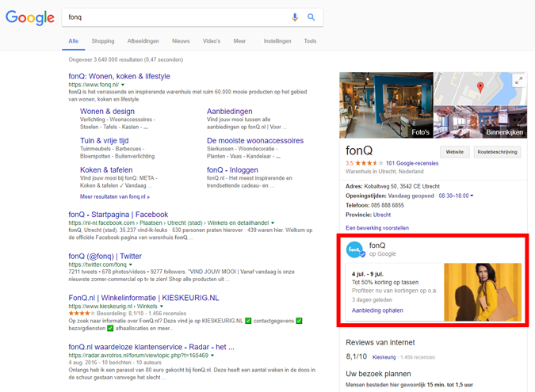This screenshot has height=392, width=535.
Task: Expand dropdown arrow next to twitter.com/fonq
Action: pos(130,265)
